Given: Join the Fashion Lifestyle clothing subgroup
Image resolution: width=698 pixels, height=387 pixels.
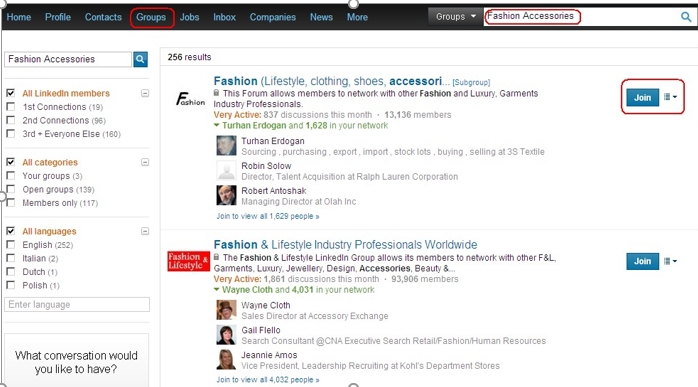Looking at the screenshot, I should click(x=642, y=97).
